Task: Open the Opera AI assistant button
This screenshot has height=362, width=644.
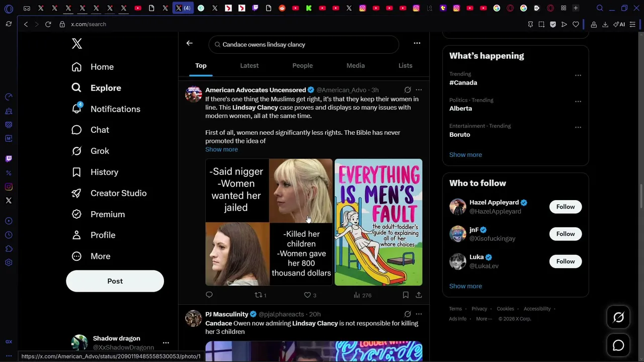Action: pyautogui.click(x=619, y=24)
